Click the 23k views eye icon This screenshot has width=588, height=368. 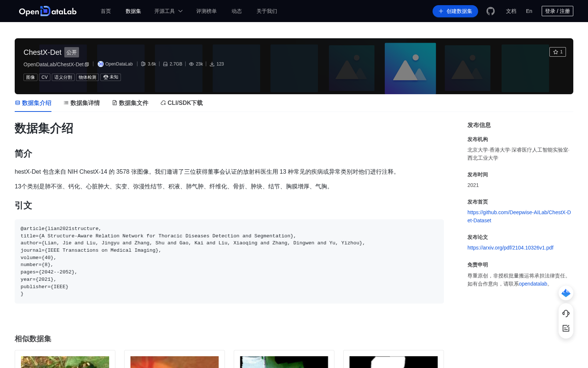[191, 64]
